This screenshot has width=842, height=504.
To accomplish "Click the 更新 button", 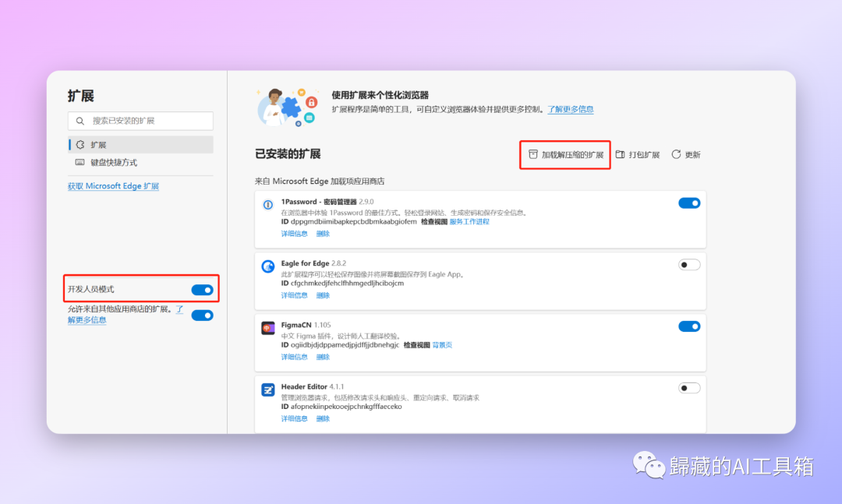I will 686,154.
